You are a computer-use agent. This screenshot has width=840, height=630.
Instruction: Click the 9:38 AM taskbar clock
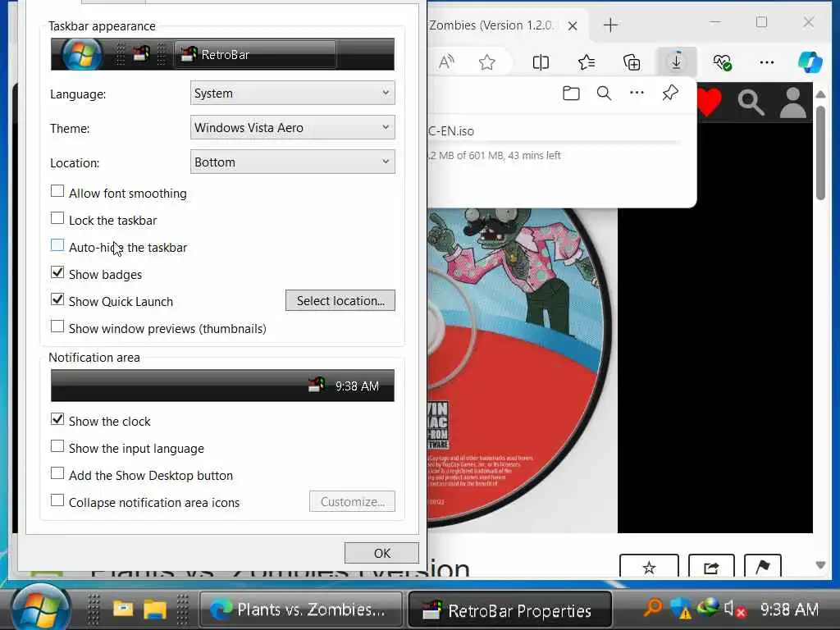click(x=789, y=609)
